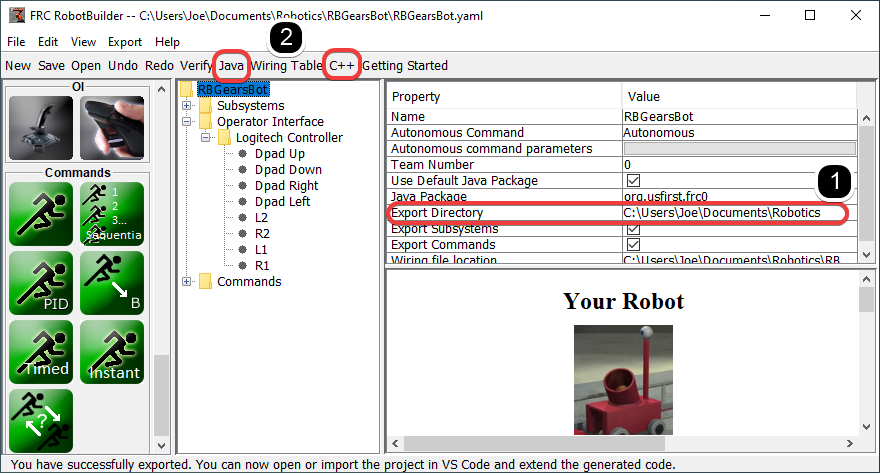Click help pane vertical scroll down arrow
Viewport: 880px width, 473px height.
(x=867, y=427)
